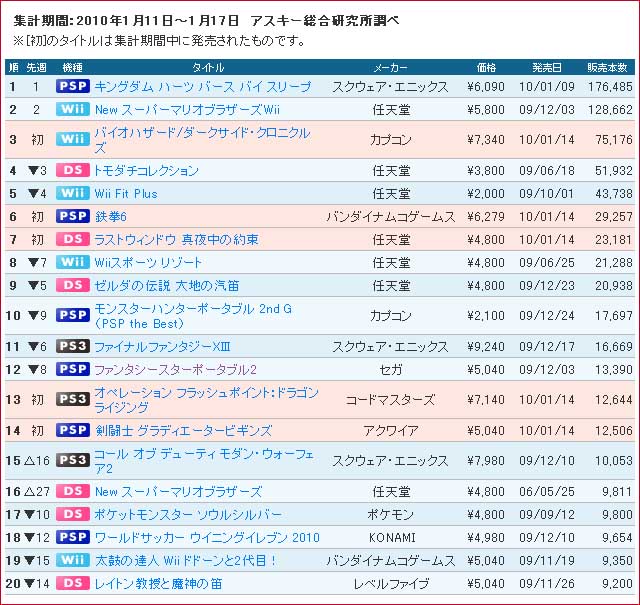Image resolution: width=640 pixels, height=605 pixels.
Task: Click Wii badge beside Wii Fit Plus
Action: tap(73, 193)
